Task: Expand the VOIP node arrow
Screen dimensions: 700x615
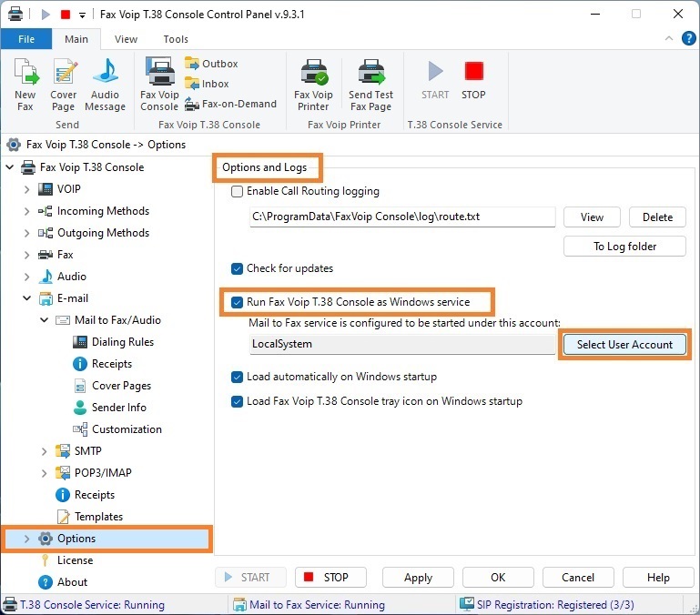Action: pyautogui.click(x=26, y=189)
